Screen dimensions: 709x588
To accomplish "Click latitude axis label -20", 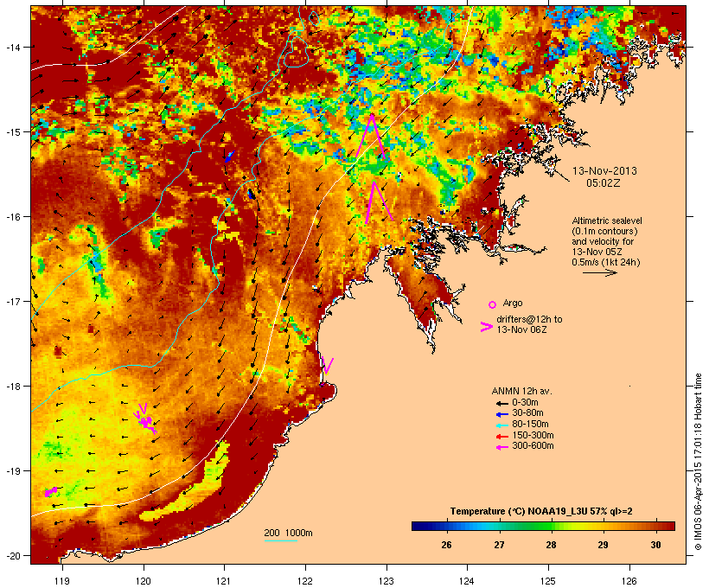I will point(14,556).
